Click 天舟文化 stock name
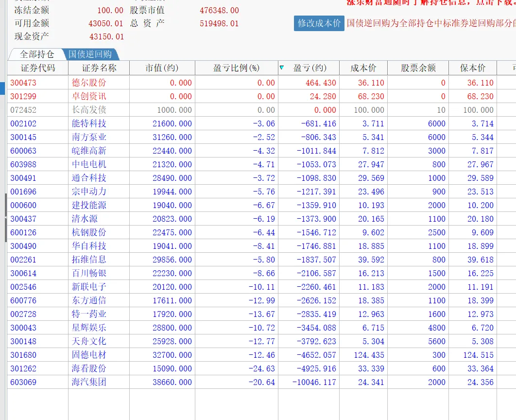Image resolution: width=516 pixels, height=420 pixels. coord(89,341)
